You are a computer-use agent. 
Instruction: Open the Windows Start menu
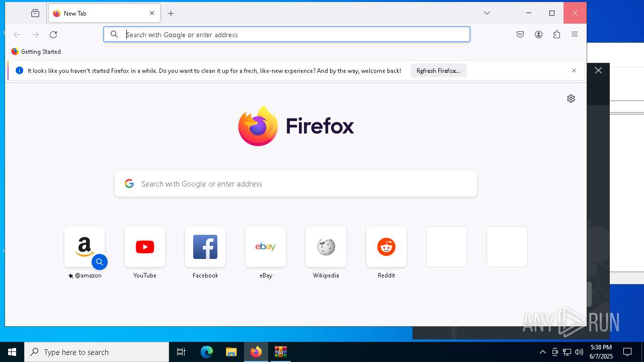[12, 352]
